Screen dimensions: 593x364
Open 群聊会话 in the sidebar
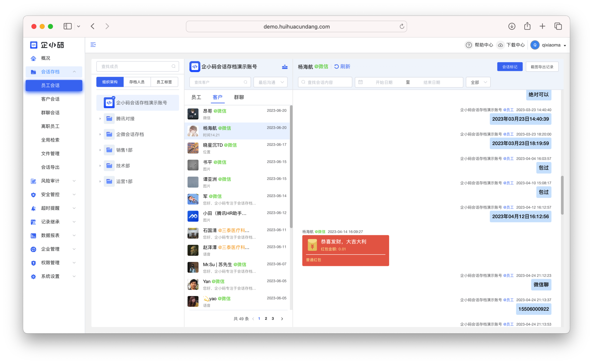pyautogui.click(x=50, y=113)
